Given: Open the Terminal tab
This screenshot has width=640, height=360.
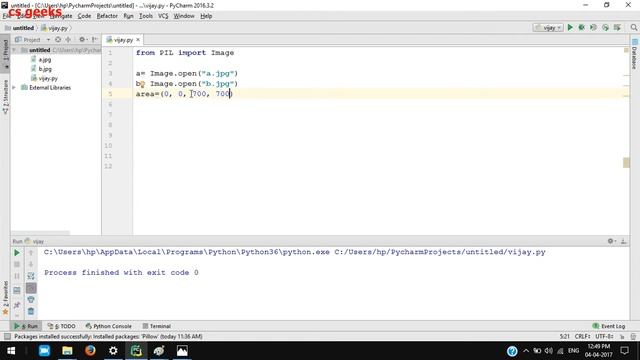Looking at the screenshot, I should 157,326.
